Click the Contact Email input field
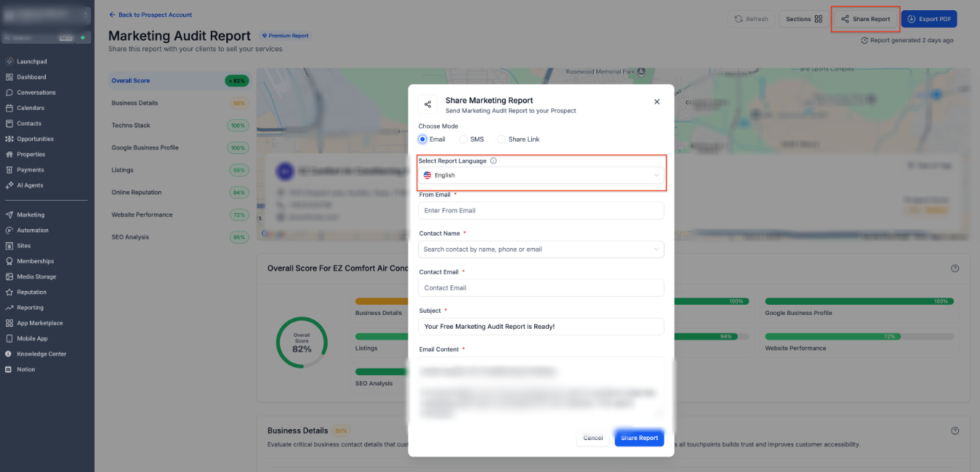 [541, 288]
